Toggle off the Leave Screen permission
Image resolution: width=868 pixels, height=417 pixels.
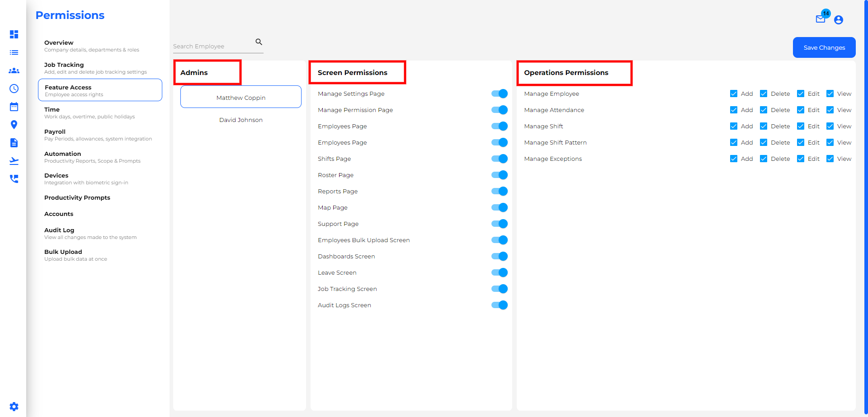(x=499, y=272)
